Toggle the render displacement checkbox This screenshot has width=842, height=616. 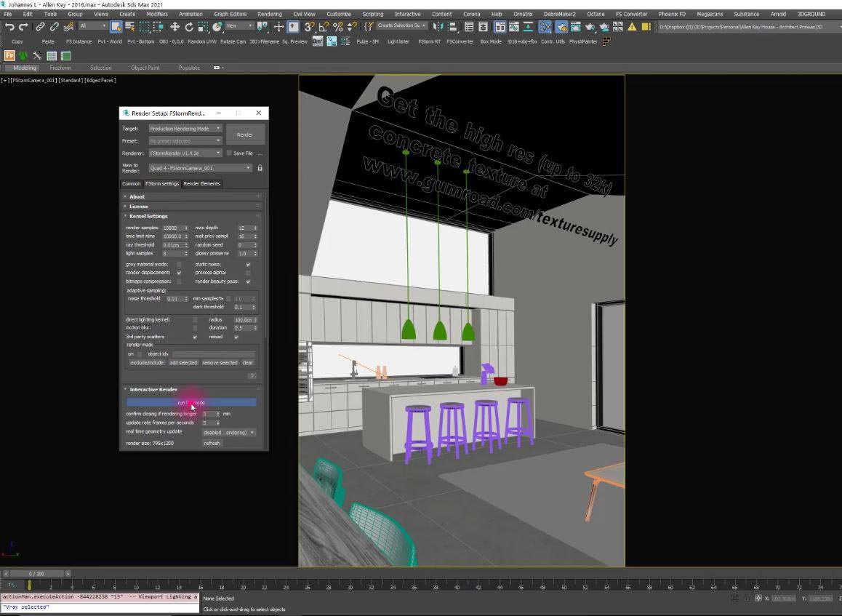[x=179, y=273]
